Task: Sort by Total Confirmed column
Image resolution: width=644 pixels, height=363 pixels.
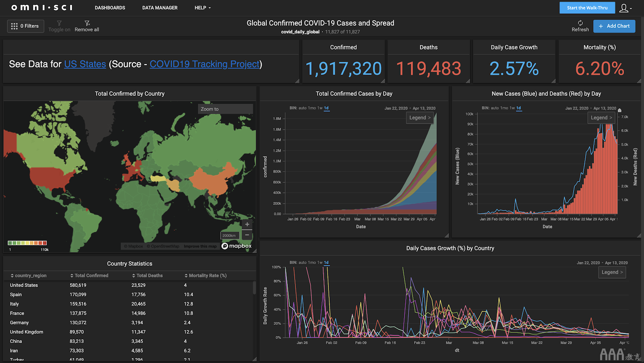Action: [89, 276]
